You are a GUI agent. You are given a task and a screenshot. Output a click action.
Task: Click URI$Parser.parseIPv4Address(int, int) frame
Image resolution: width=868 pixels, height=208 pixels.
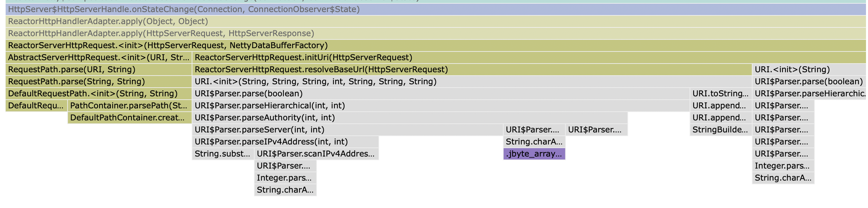pyautogui.click(x=285, y=142)
